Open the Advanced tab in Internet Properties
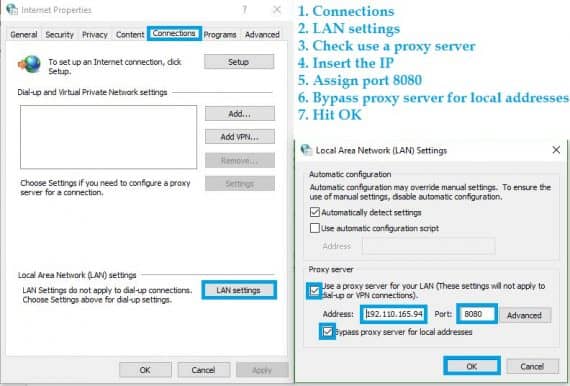The height and width of the screenshot is (386, 570). point(262,35)
